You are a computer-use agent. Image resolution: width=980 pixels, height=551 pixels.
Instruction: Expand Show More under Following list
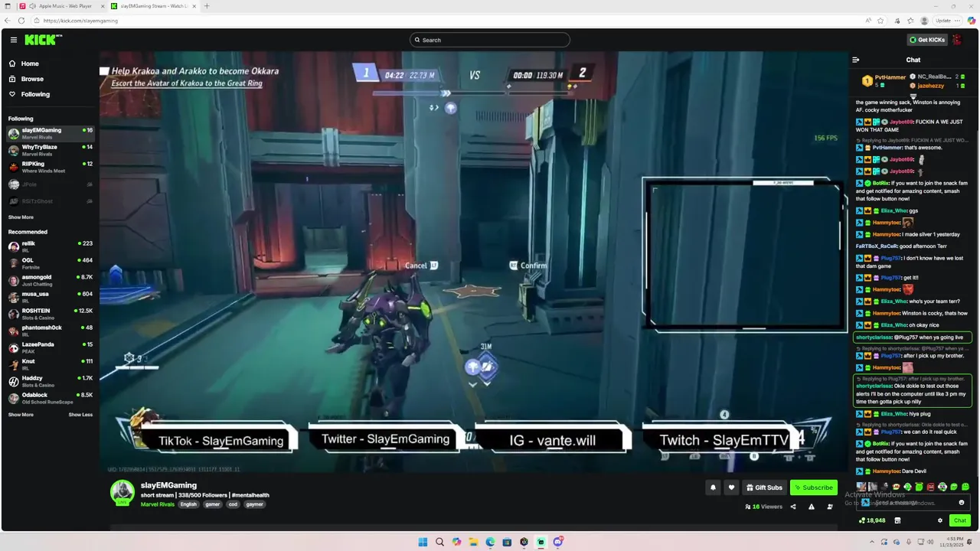(21, 217)
